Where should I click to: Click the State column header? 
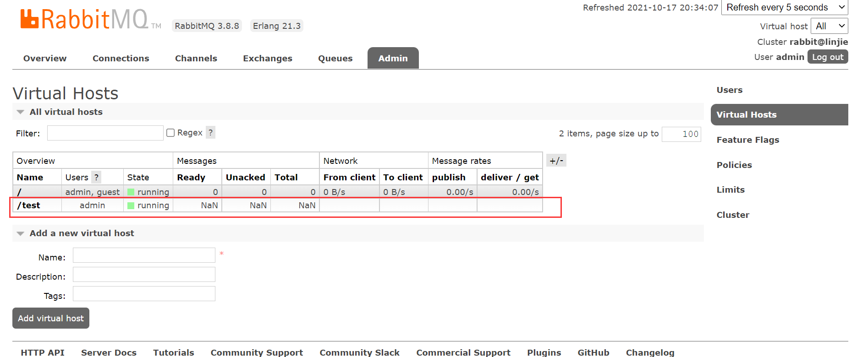pyautogui.click(x=138, y=178)
